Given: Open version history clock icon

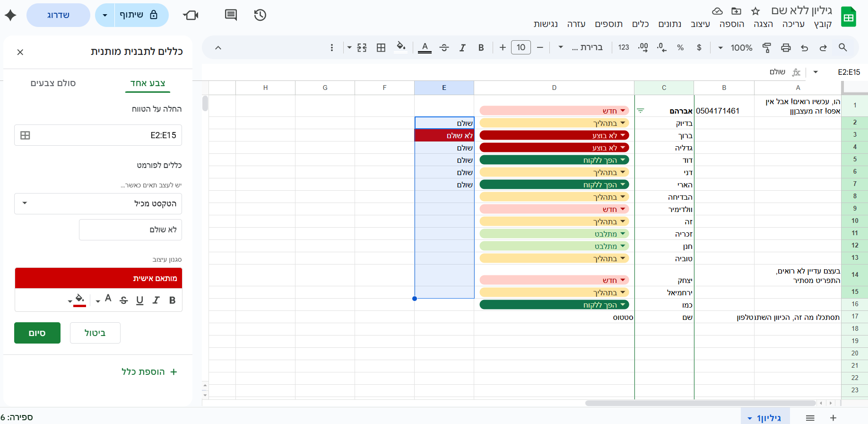Looking at the screenshot, I should (260, 15).
